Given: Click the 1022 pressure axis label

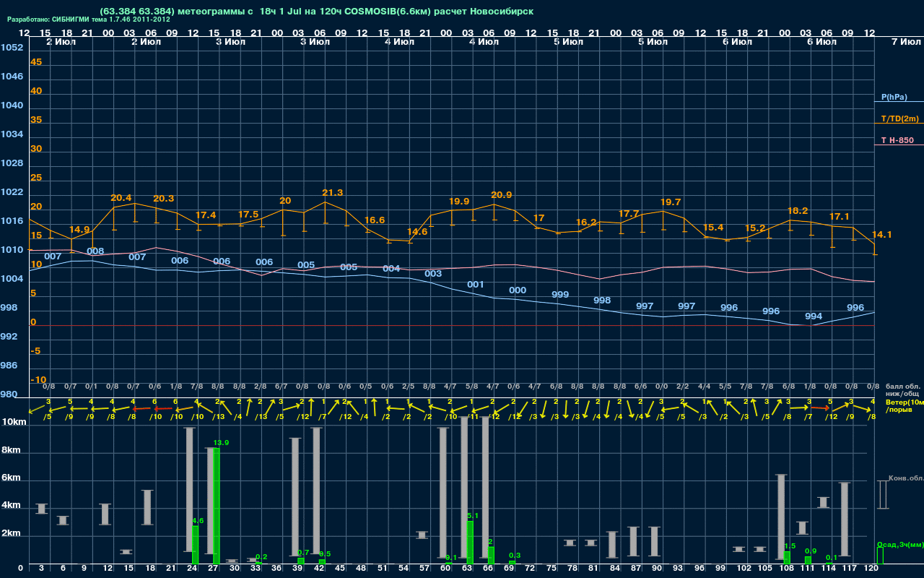Looking at the screenshot, I should pyautogui.click(x=12, y=192).
